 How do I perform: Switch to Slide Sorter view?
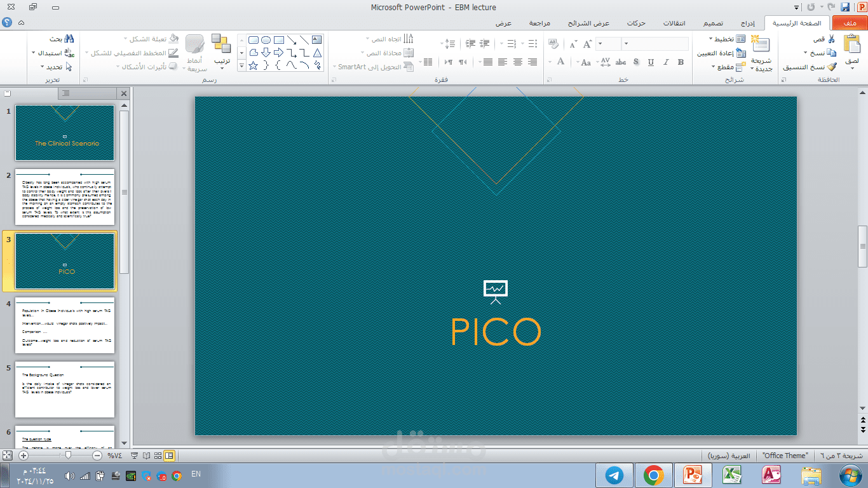158,456
